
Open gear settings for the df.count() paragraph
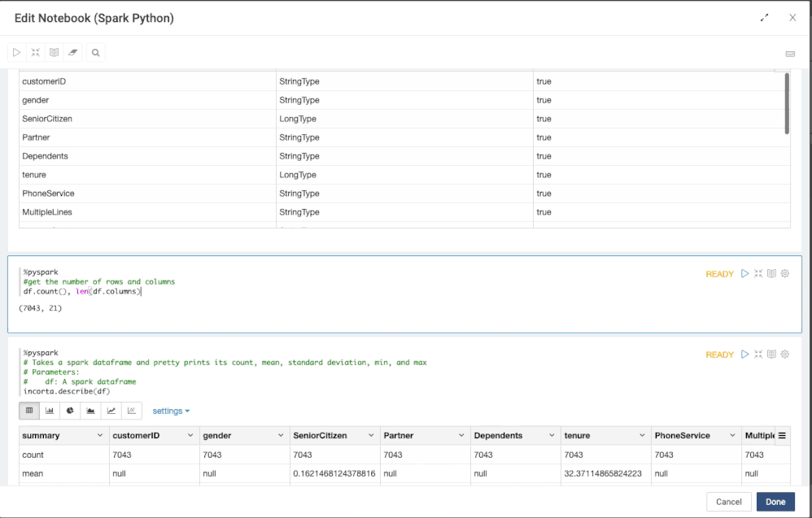(x=785, y=274)
